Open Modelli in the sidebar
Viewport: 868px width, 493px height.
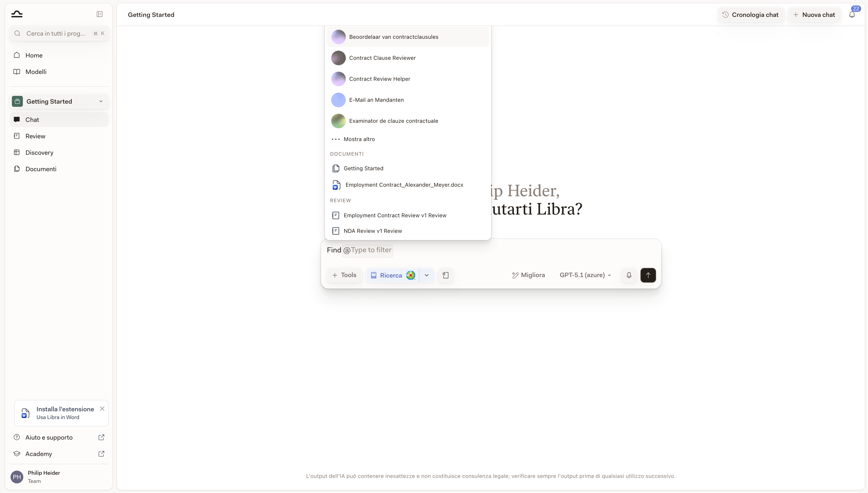[59, 72]
